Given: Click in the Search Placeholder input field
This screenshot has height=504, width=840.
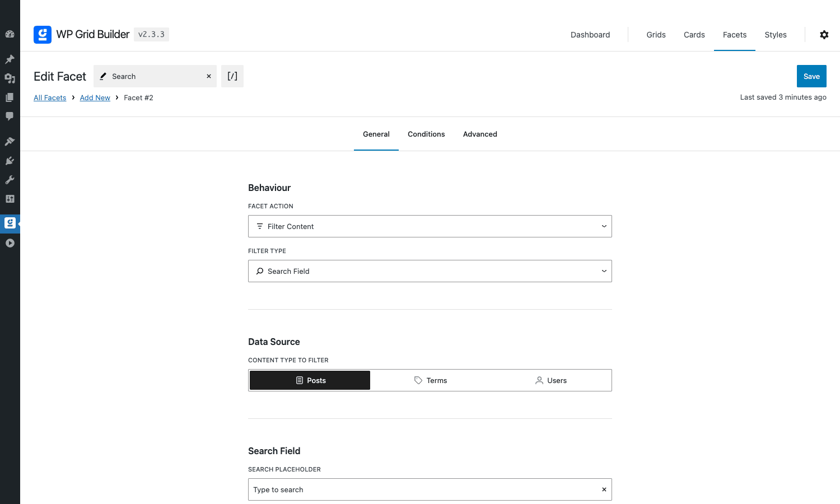Looking at the screenshot, I should (x=430, y=489).
